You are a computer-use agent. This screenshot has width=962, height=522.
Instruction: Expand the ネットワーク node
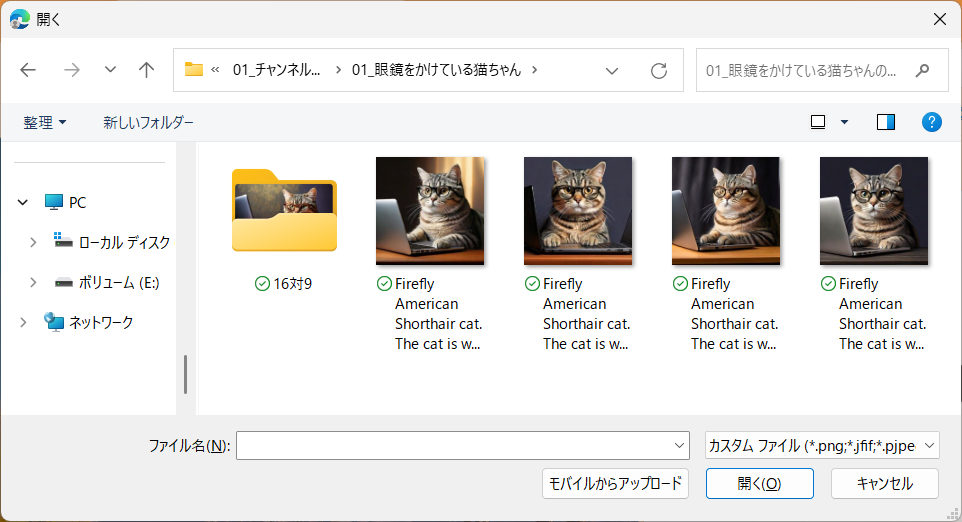(23, 322)
